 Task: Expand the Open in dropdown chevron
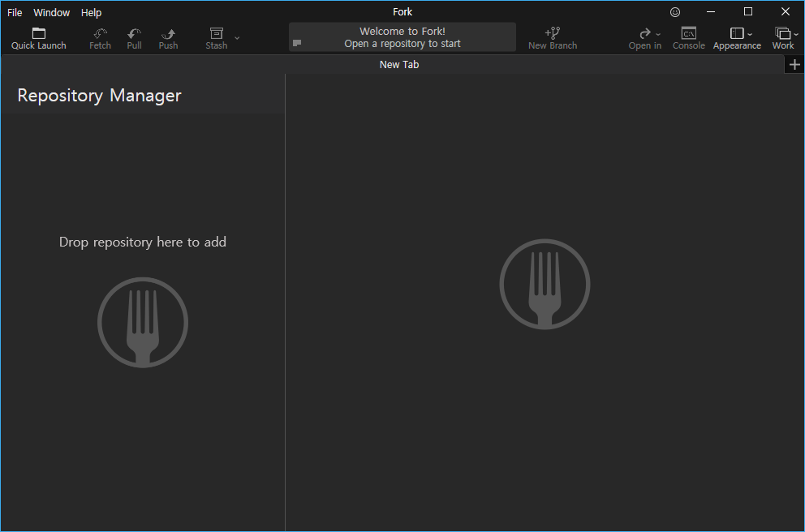click(658, 34)
